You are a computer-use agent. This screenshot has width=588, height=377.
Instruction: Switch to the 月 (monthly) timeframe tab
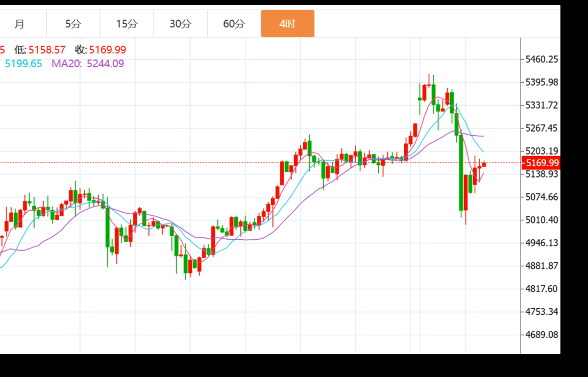point(19,23)
